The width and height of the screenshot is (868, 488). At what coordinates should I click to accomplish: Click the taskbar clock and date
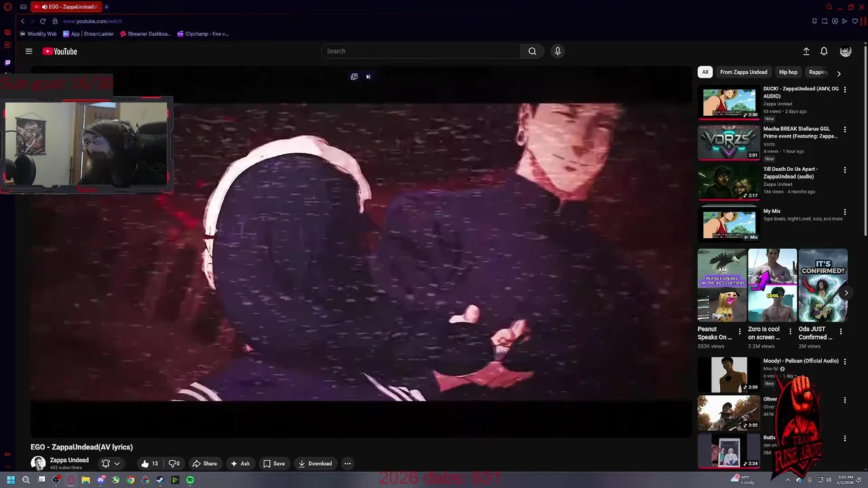846,480
